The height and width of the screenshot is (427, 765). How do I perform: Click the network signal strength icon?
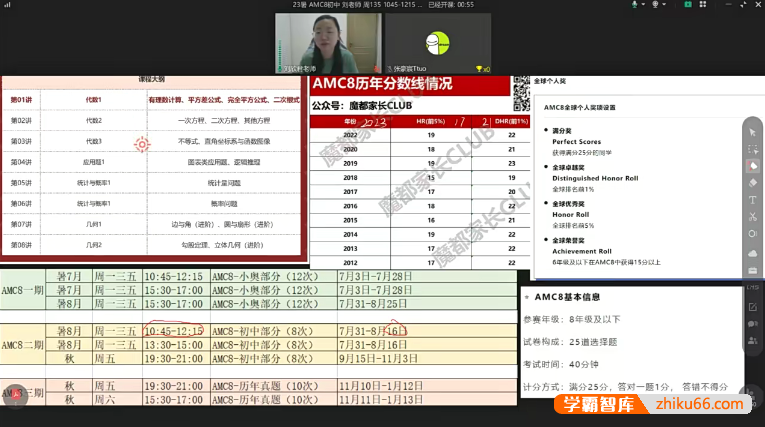click(x=7, y=5)
